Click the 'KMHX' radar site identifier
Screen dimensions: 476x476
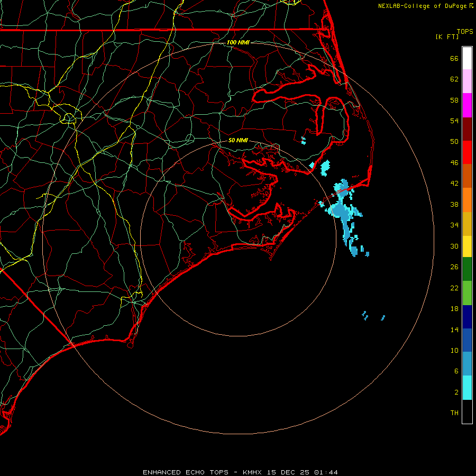(x=253, y=472)
